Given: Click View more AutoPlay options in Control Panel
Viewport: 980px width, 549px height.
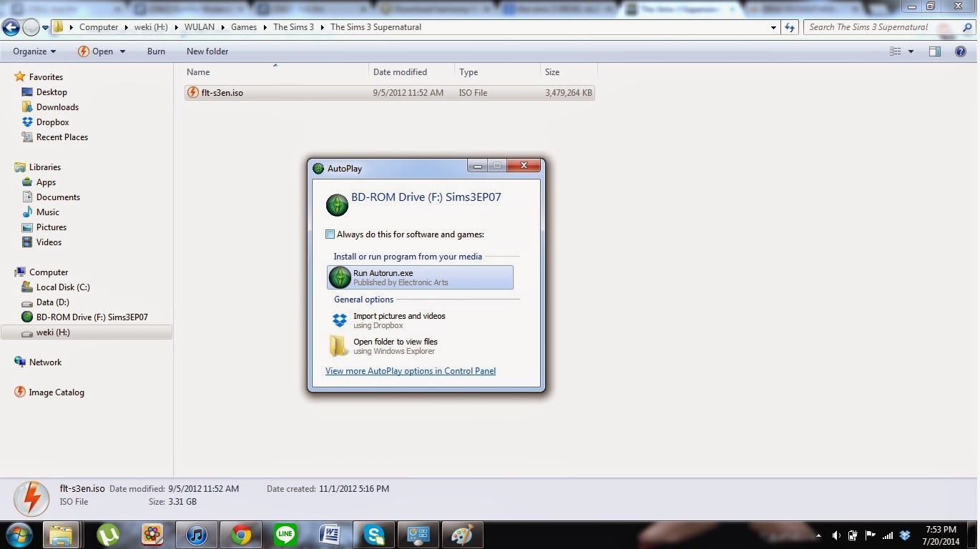Looking at the screenshot, I should (411, 371).
